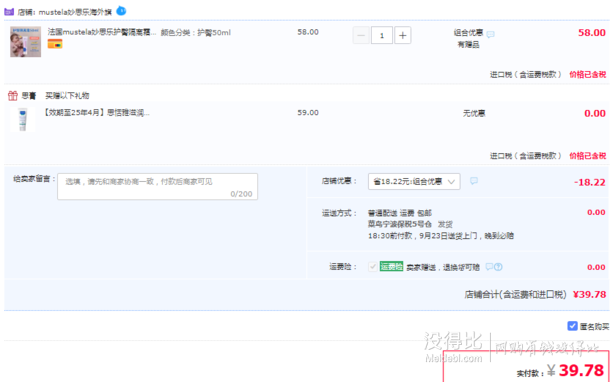Click the -18.22 discount amount
The width and height of the screenshot is (610, 382).
(590, 182)
